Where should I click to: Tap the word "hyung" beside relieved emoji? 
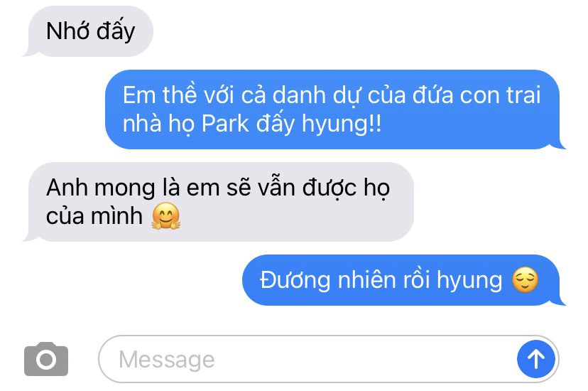click(x=469, y=282)
